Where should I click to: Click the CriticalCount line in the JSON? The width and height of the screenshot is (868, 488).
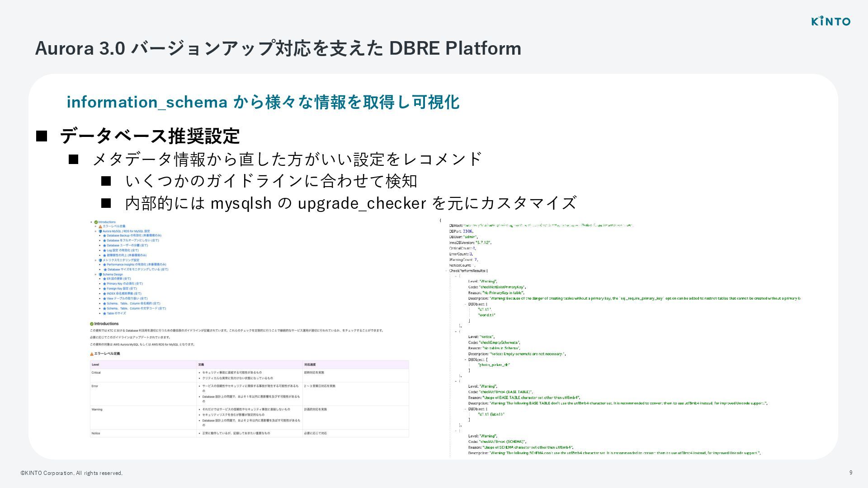462,248
